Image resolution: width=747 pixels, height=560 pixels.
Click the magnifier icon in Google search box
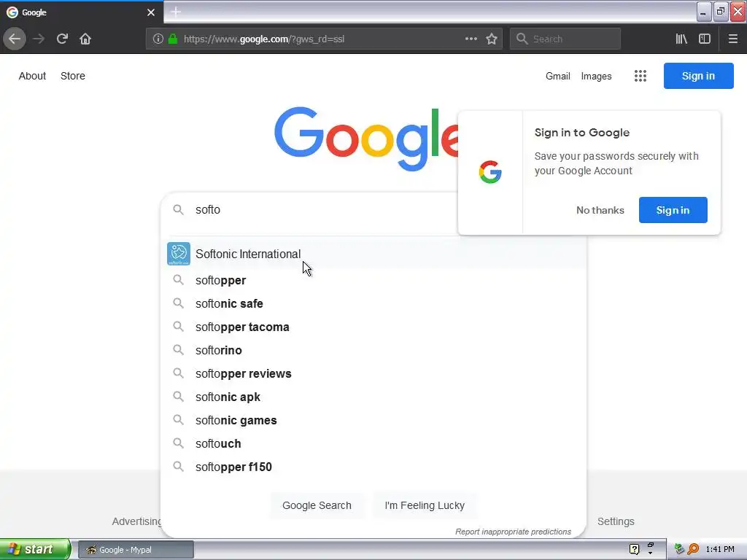(x=178, y=209)
